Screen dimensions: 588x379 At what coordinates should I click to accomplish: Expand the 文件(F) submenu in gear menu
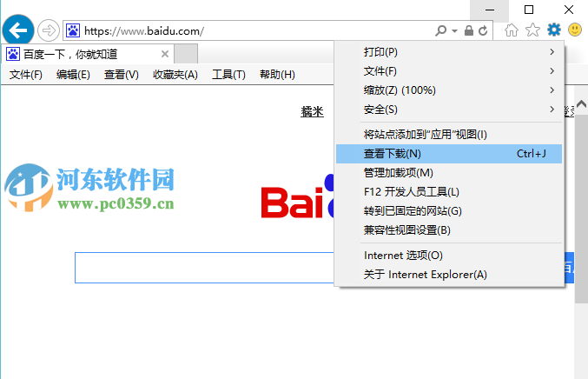[449, 71]
